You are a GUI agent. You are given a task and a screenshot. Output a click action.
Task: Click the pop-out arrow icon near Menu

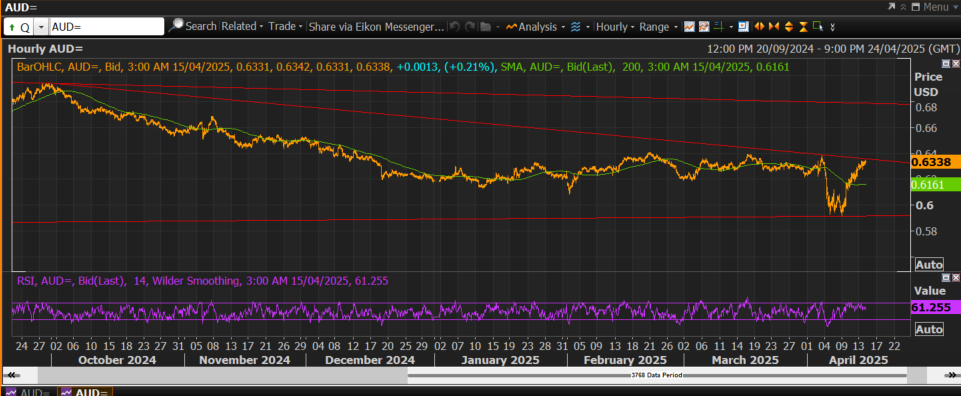[x=891, y=7]
